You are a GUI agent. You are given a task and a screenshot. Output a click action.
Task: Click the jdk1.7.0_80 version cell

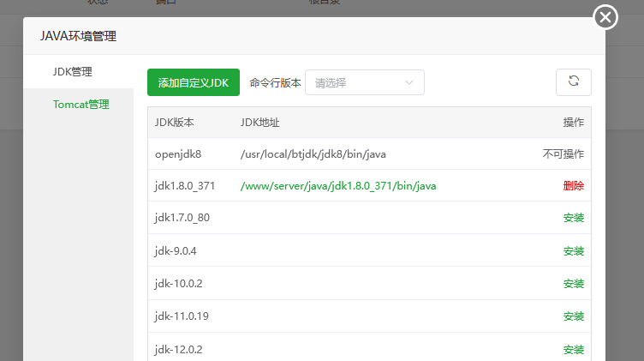(x=182, y=218)
